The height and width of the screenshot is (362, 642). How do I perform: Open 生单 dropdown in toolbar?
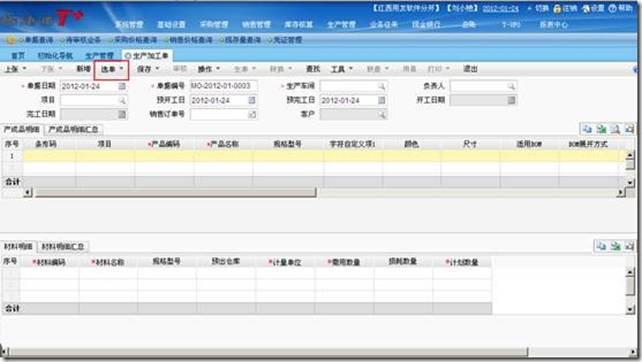coord(245,69)
